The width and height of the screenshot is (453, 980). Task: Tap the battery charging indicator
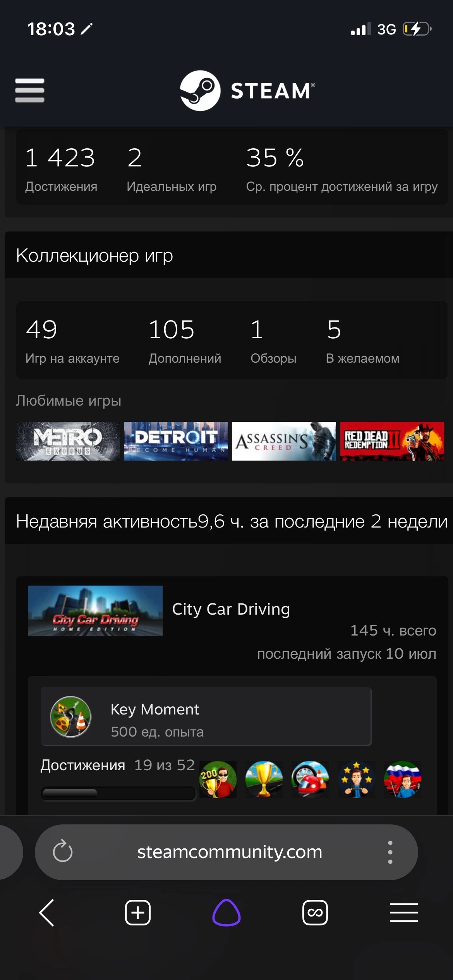click(x=417, y=29)
